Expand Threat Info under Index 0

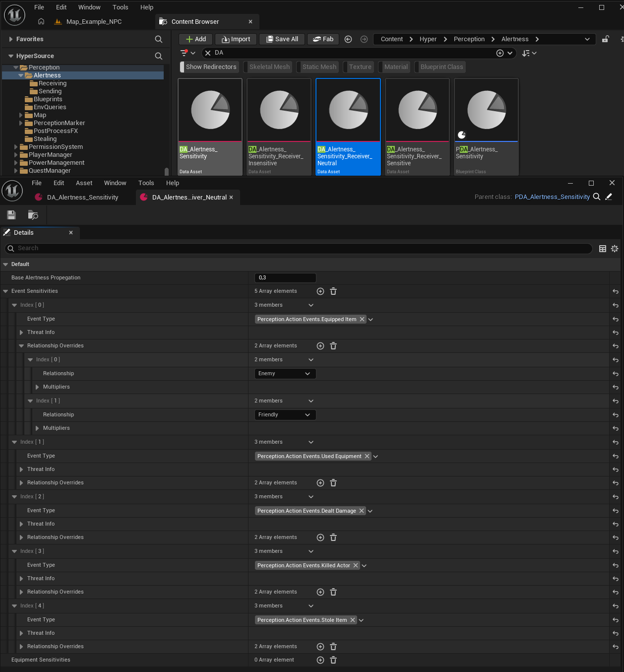tap(21, 333)
